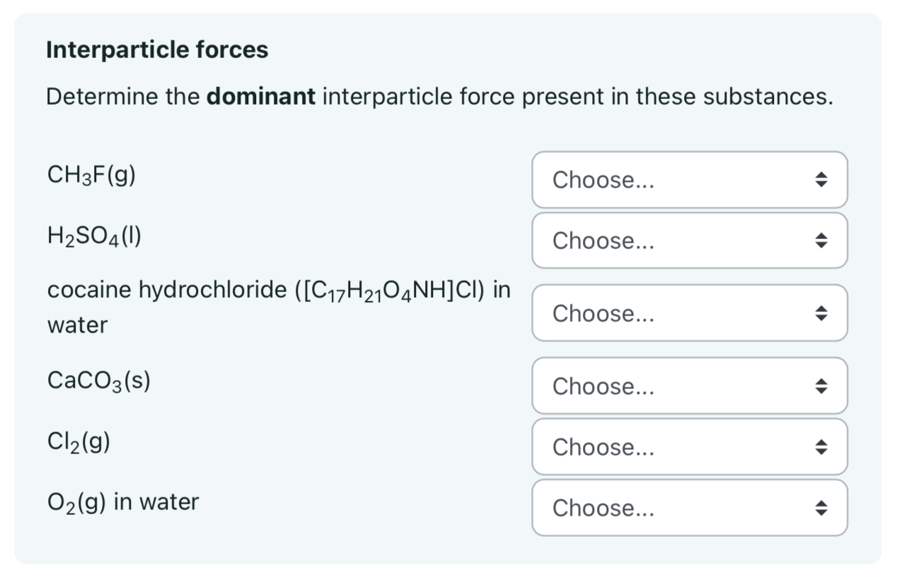Click the O2(g) in water label
924x575 pixels.
pyautogui.click(x=122, y=502)
